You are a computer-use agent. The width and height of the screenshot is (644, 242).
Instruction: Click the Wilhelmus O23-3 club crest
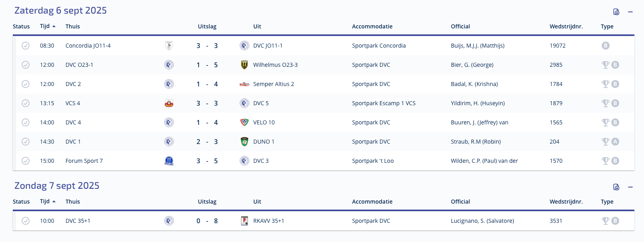click(x=244, y=65)
